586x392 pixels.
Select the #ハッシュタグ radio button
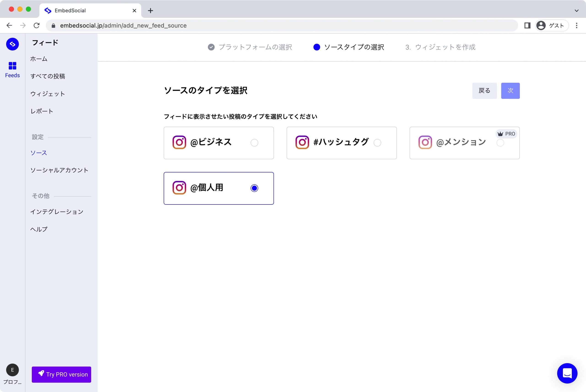pos(377,143)
